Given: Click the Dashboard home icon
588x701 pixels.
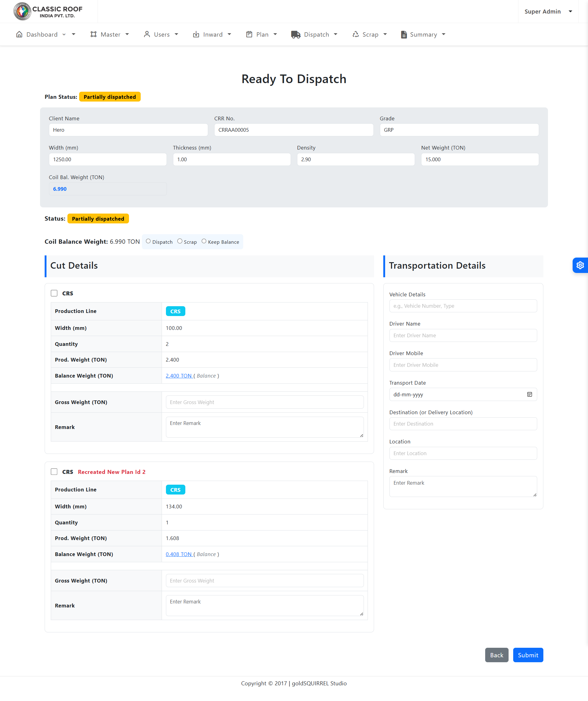Looking at the screenshot, I should click(19, 34).
